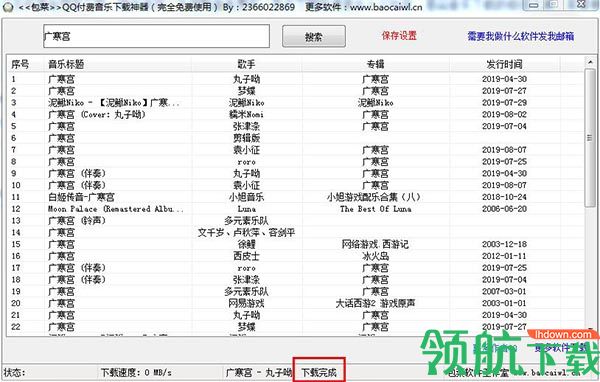Click the application icon in the title bar
Viewport: 600px width, 382px height.
(x=7, y=7)
